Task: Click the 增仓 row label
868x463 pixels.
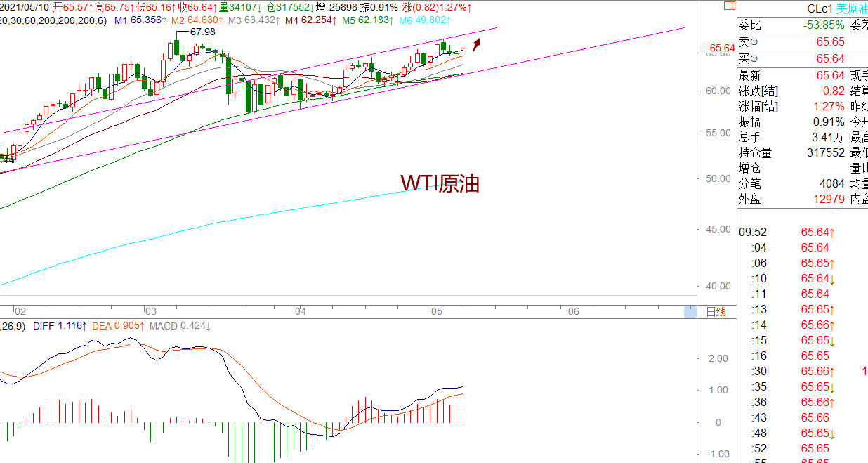Action: pyautogui.click(x=749, y=169)
